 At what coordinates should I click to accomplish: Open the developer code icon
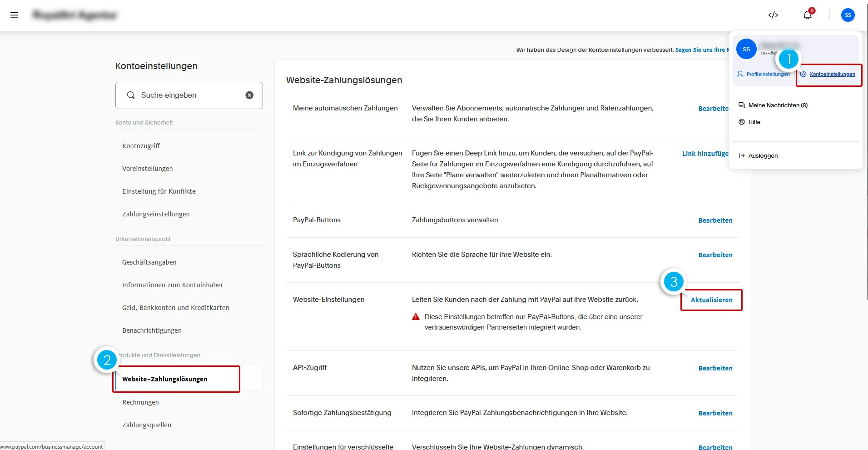click(773, 15)
